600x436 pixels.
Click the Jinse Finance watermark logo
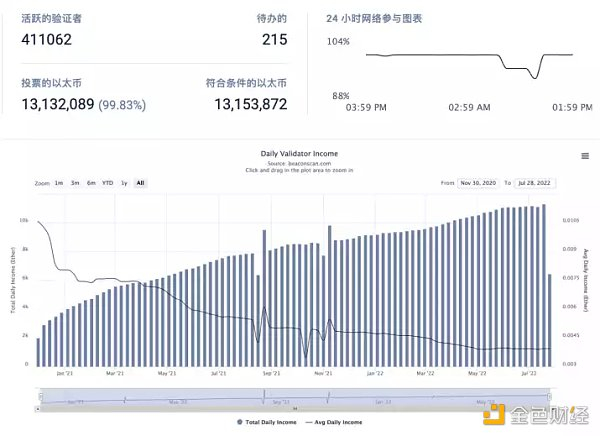click(536, 414)
